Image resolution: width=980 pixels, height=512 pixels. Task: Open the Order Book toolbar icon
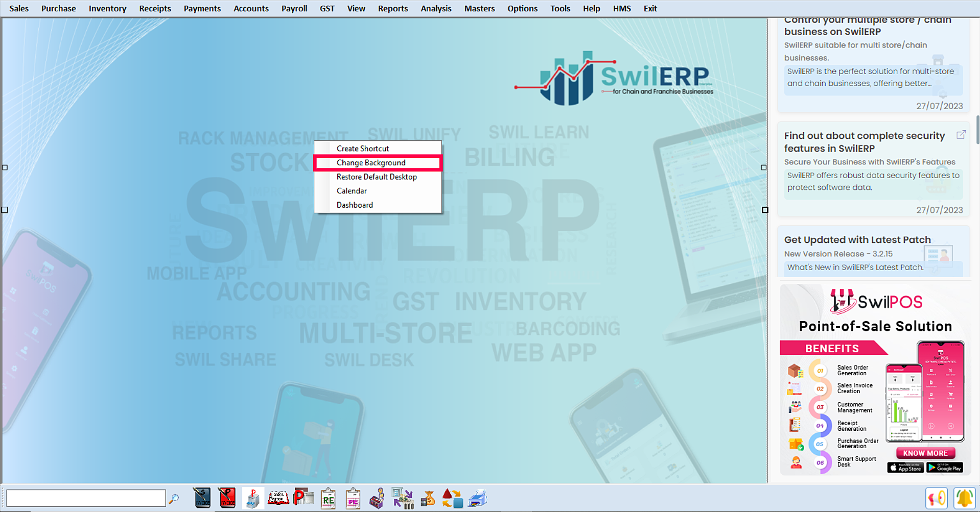click(x=278, y=498)
